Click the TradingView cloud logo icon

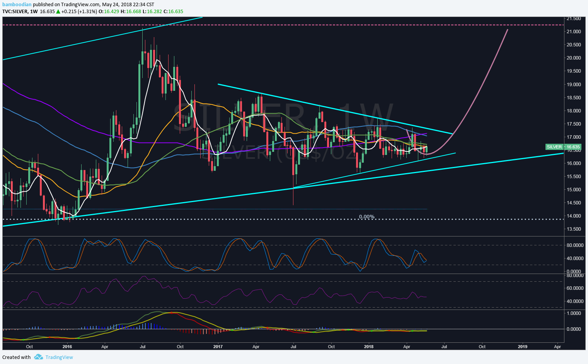coord(38,357)
